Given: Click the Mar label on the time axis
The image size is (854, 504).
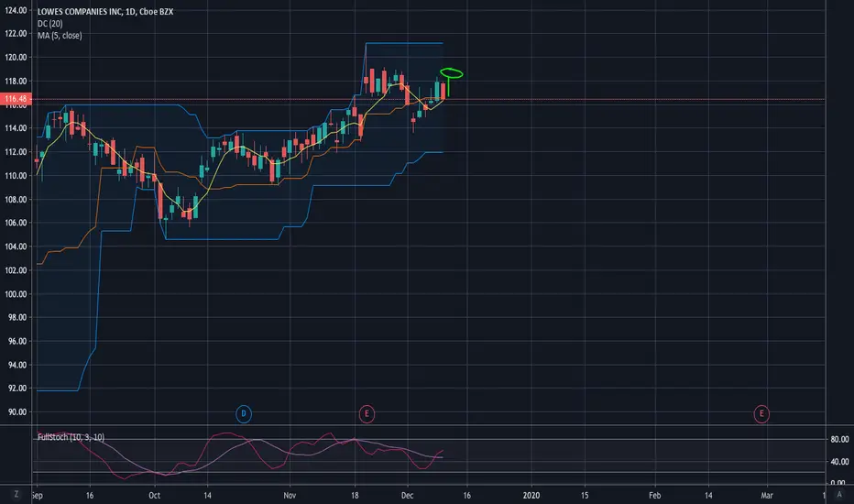Looking at the screenshot, I should [x=767, y=495].
